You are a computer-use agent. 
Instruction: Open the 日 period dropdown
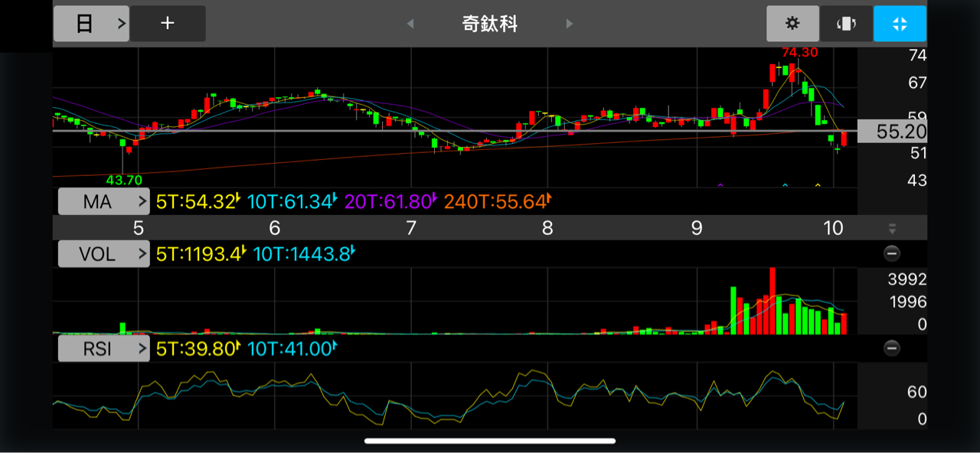(x=91, y=24)
